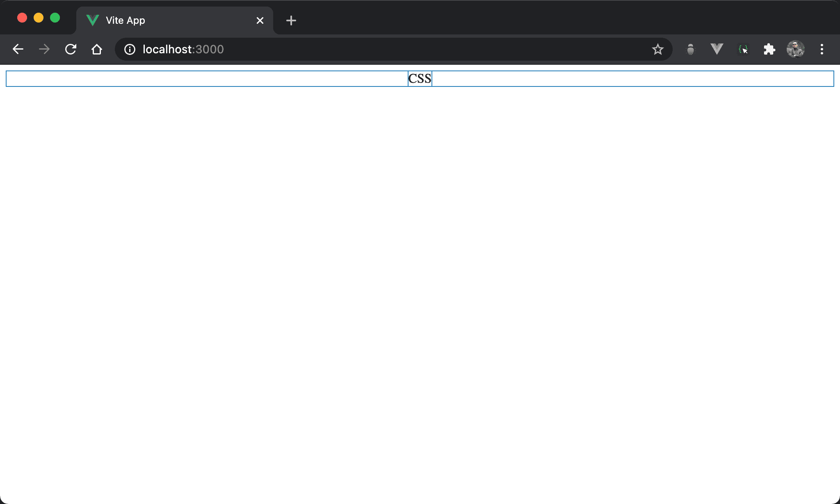The image size is (840, 504).
Task: Click the green fullscreen window button
Action: [x=55, y=18]
